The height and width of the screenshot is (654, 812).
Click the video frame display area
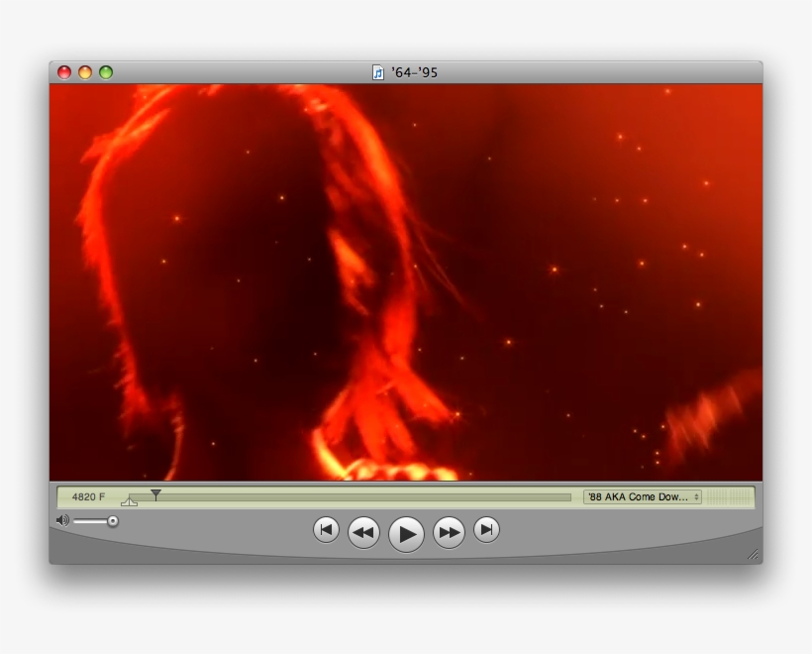point(406,282)
